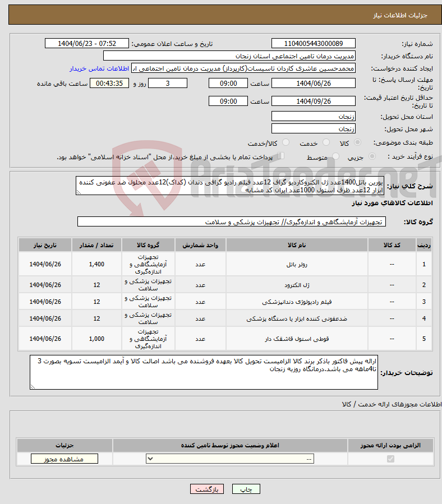Click the واحد شمارش column header

pos(200,245)
